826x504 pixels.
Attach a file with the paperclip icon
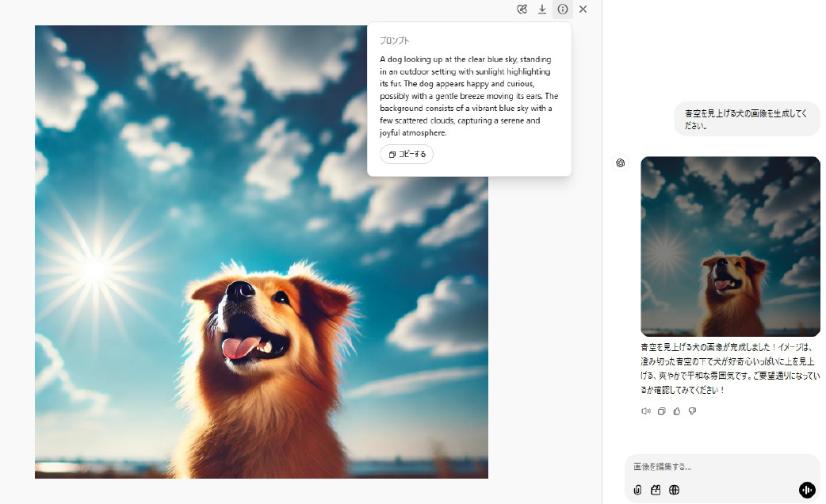637,490
